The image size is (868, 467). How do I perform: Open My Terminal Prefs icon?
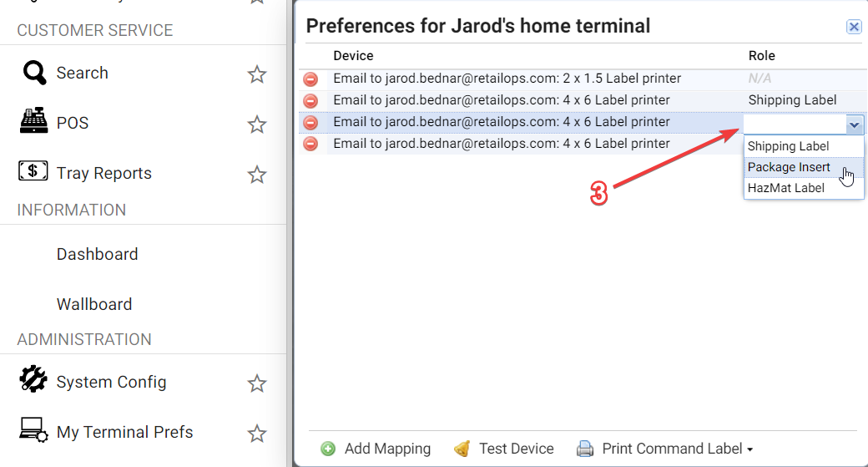33,430
